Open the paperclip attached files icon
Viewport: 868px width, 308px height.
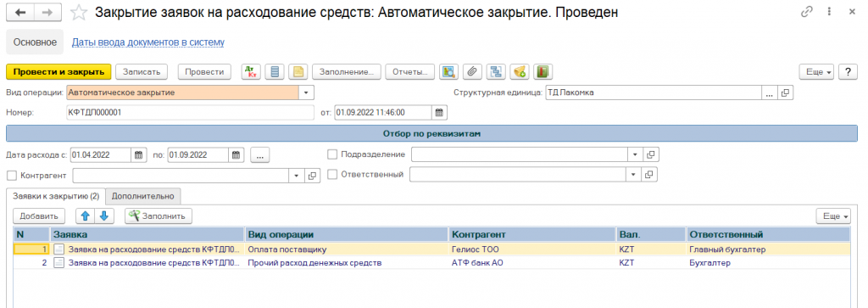point(471,71)
